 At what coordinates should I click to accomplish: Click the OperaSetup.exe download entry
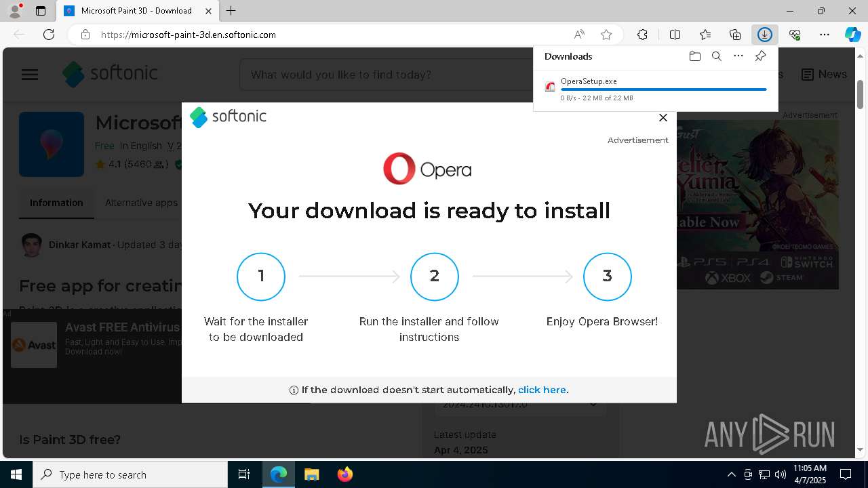point(656,89)
